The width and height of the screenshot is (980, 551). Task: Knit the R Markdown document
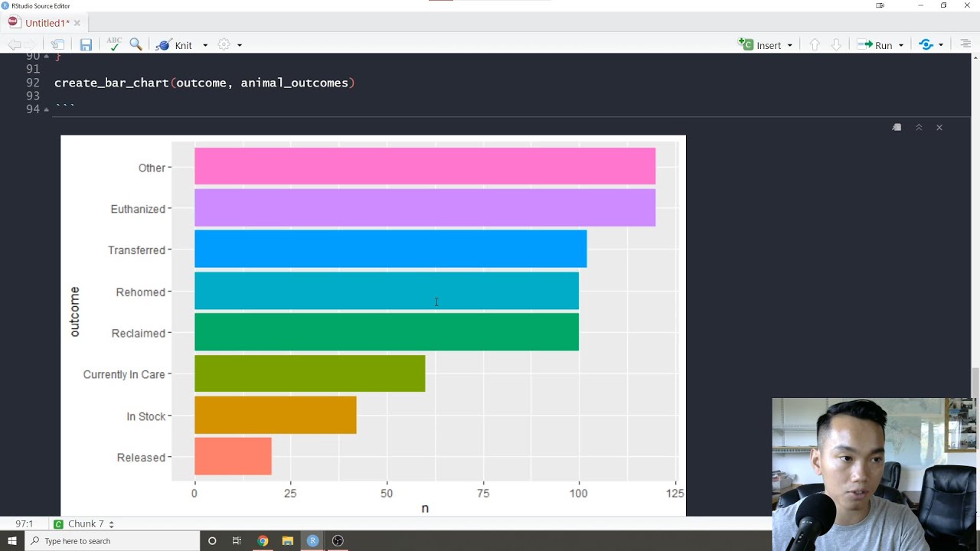click(175, 45)
